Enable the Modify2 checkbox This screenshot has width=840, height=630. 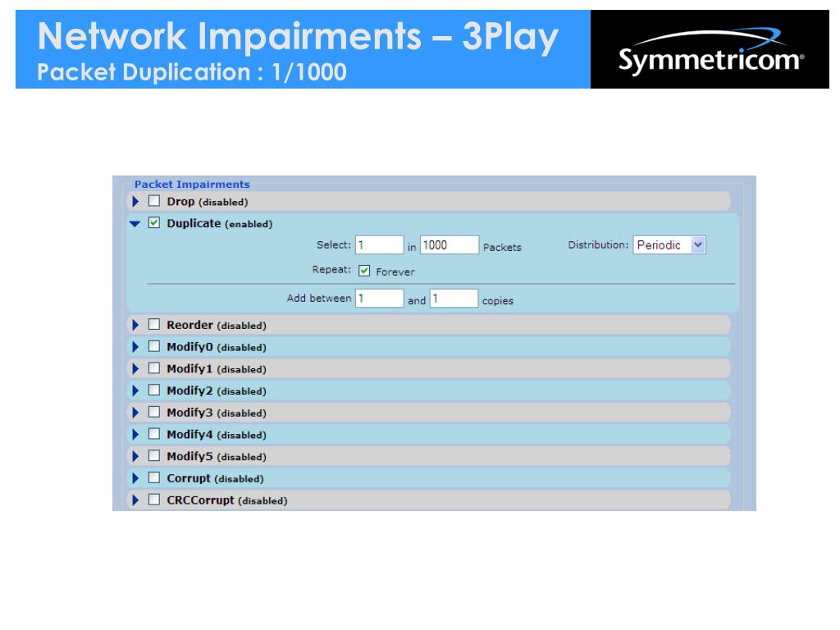pyautogui.click(x=154, y=390)
